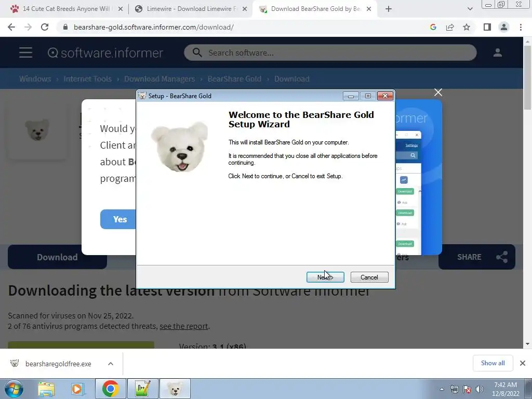This screenshot has height=399, width=532.
Task: Open a new browser tab
Action: click(x=389, y=9)
